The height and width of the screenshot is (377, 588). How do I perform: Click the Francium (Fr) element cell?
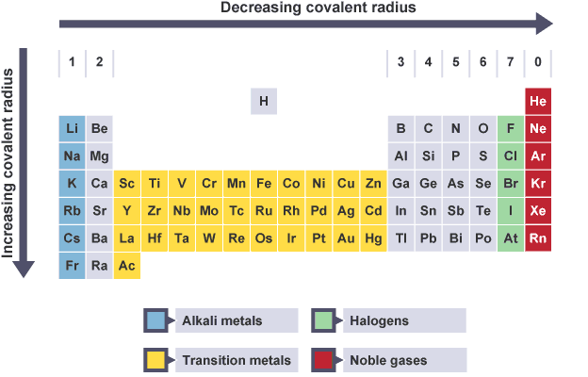(x=72, y=266)
